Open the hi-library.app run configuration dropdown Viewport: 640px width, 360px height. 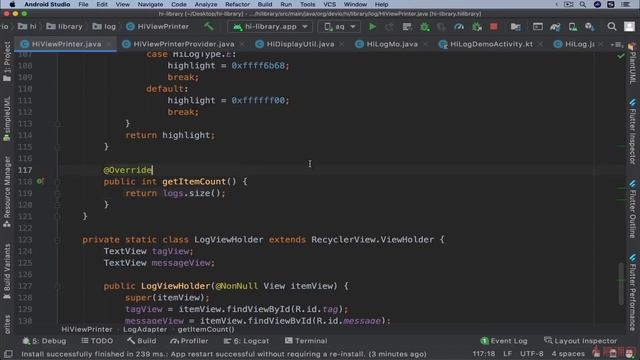pos(270,27)
